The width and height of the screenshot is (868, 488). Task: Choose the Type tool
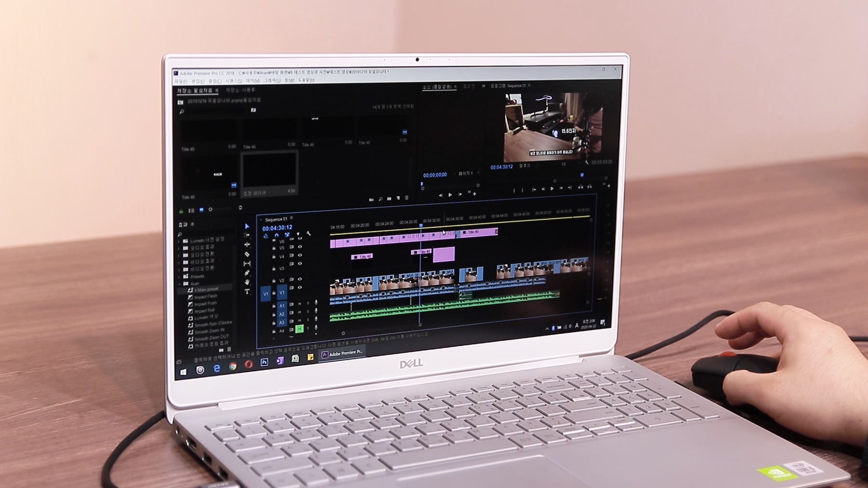(247, 292)
